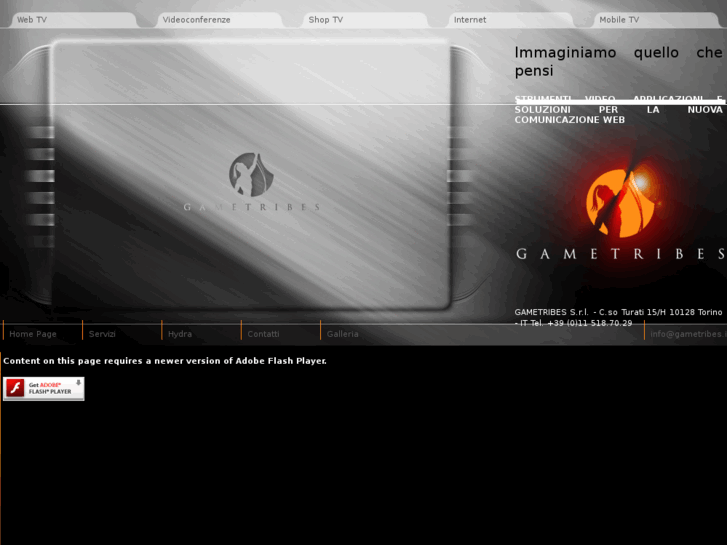Click the Flash Player required message
The image size is (727, 545).
click(165, 361)
